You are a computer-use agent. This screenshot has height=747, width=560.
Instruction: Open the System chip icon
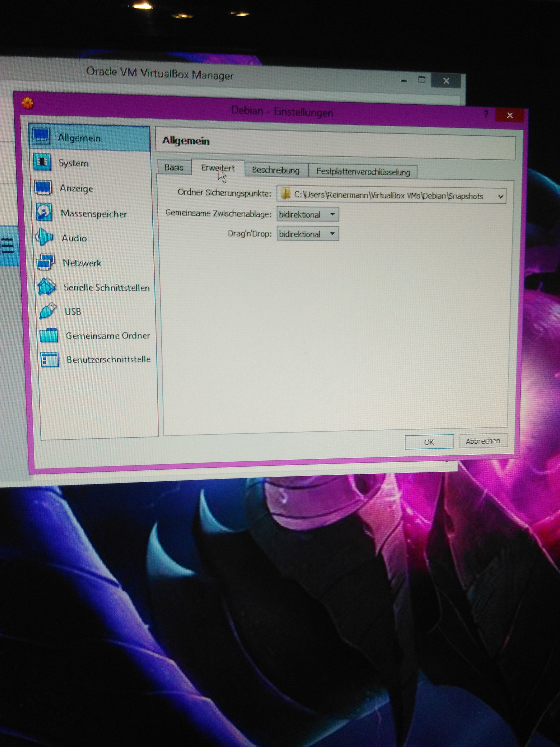[43, 162]
